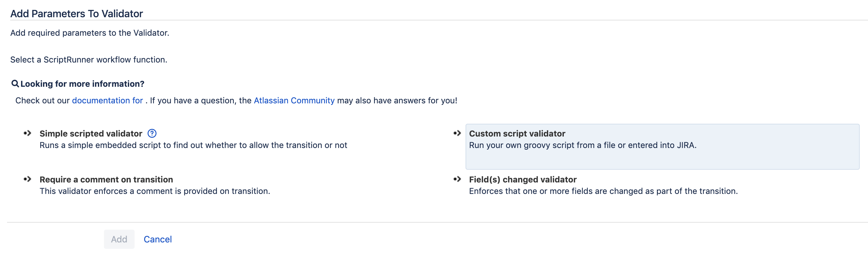Open the documentation for link
The width and height of the screenshot is (868, 259).
107,100
